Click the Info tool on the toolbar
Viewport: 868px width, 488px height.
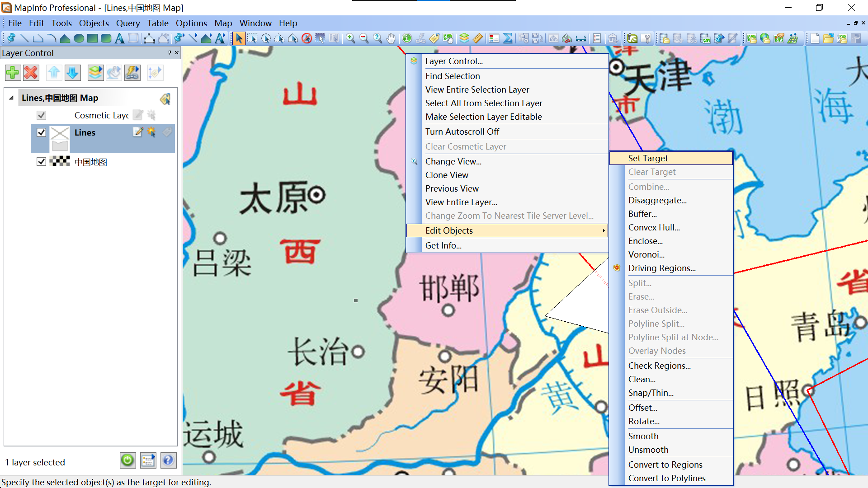click(406, 38)
